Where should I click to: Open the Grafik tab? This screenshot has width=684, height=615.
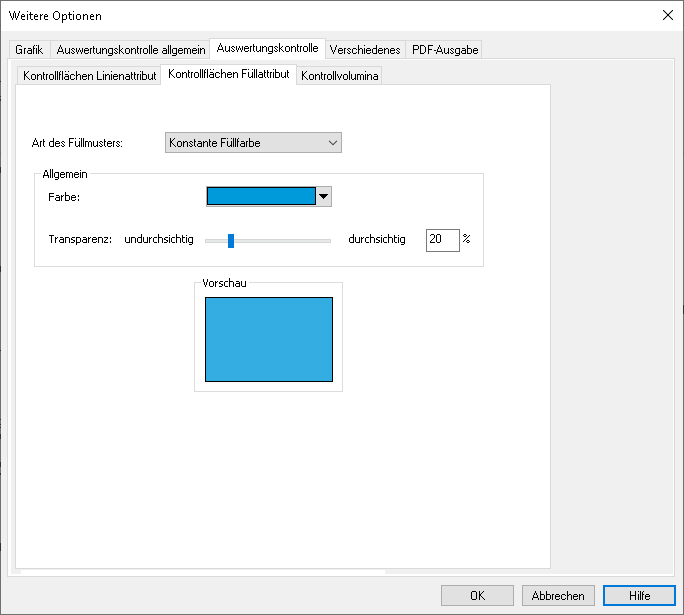click(29, 50)
